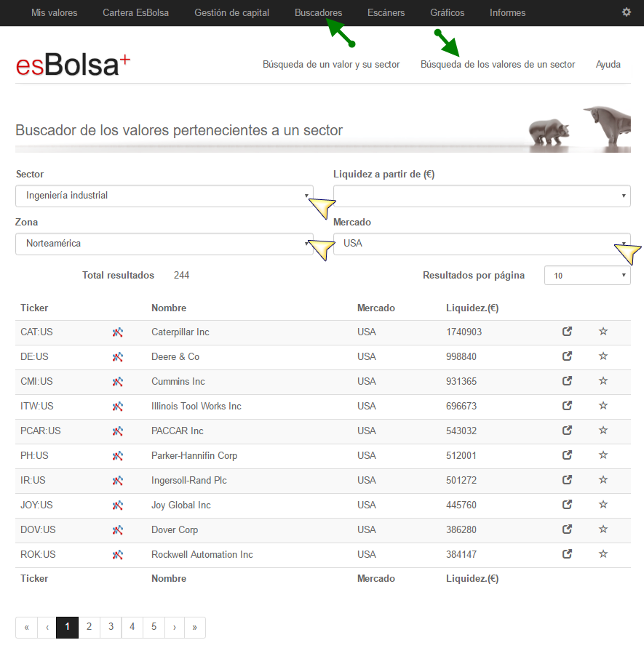Click Búsqueda de un valor y su sector link

point(331,65)
